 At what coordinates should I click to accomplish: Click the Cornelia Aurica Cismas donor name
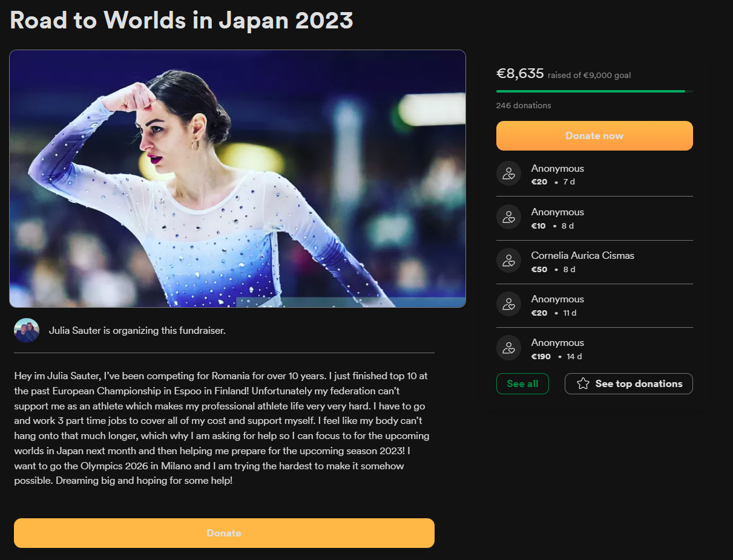click(x=582, y=255)
